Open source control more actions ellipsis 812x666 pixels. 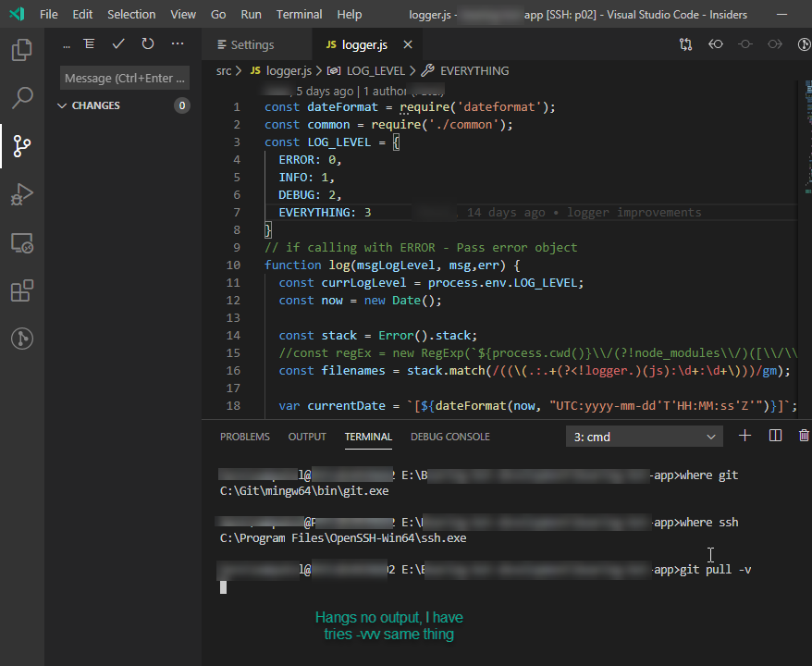[178, 43]
